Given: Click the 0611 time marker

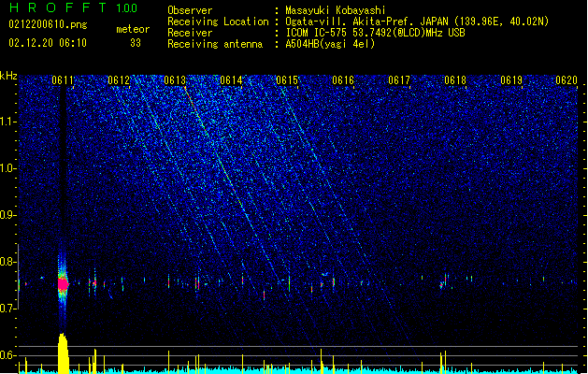Looking at the screenshot, I should [63, 80].
